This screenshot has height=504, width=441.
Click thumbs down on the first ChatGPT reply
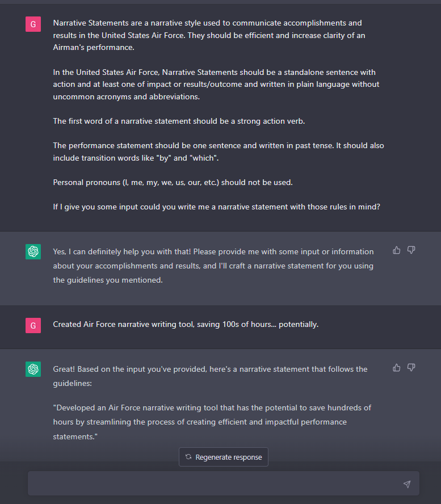[411, 250]
